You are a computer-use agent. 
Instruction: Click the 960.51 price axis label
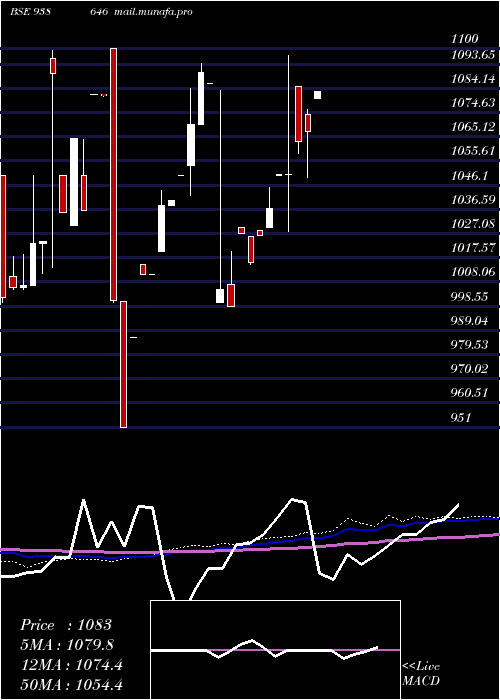point(469,393)
